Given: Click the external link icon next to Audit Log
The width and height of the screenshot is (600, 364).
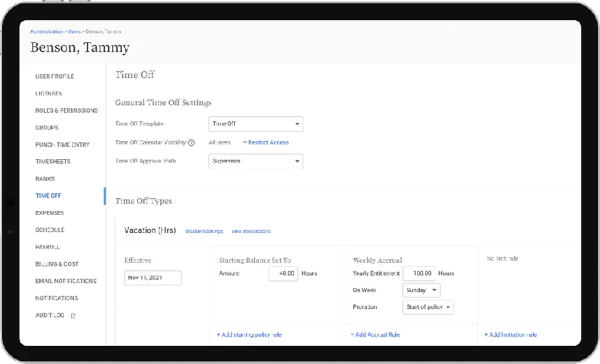Looking at the screenshot, I should (73, 316).
